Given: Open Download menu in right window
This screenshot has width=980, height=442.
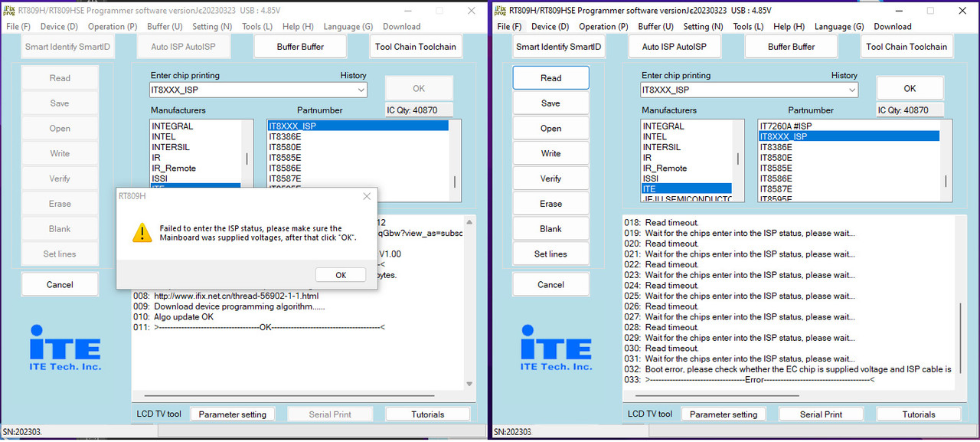Looking at the screenshot, I should click(x=893, y=26).
